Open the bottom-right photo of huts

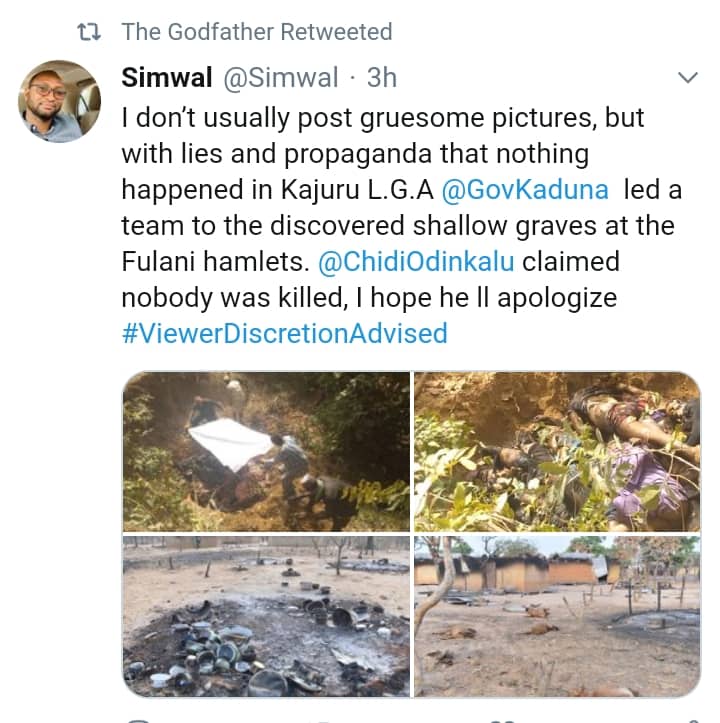point(557,616)
